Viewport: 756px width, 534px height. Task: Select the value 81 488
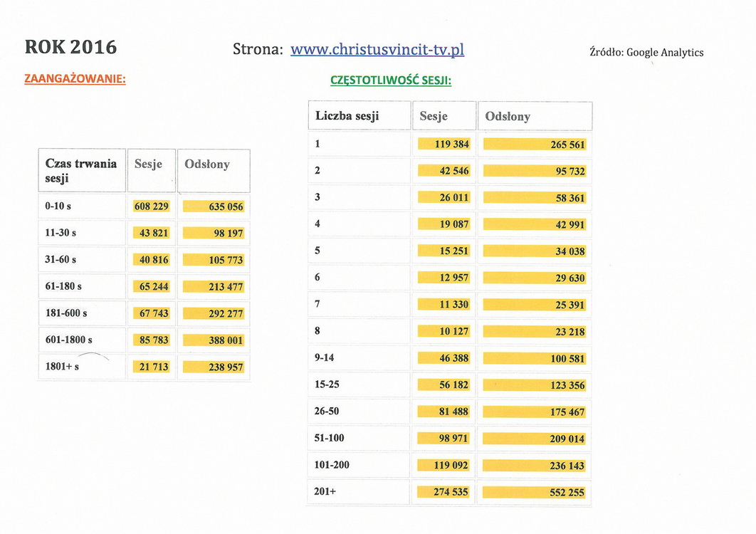tap(454, 412)
